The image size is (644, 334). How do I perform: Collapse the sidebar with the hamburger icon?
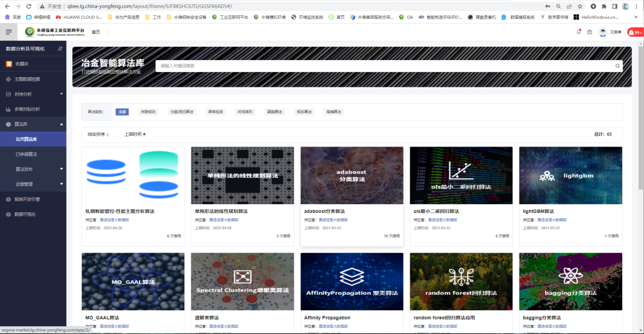coord(8,32)
